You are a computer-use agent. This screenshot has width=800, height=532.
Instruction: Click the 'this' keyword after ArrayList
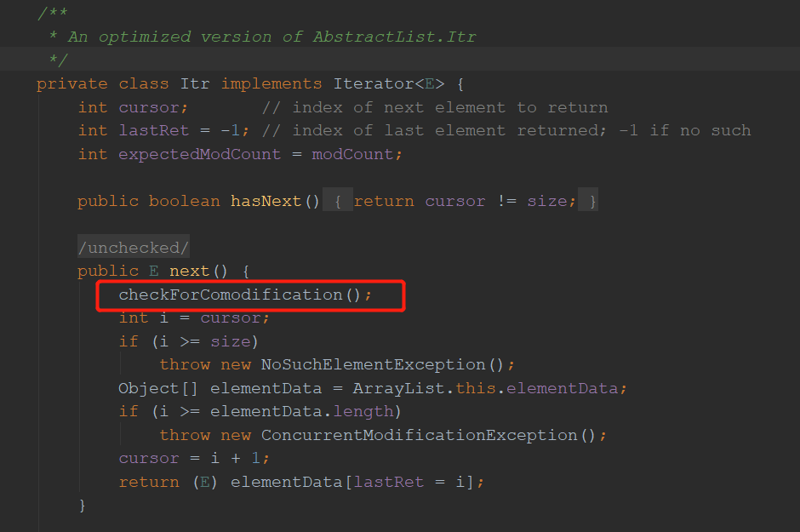tap(476, 388)
